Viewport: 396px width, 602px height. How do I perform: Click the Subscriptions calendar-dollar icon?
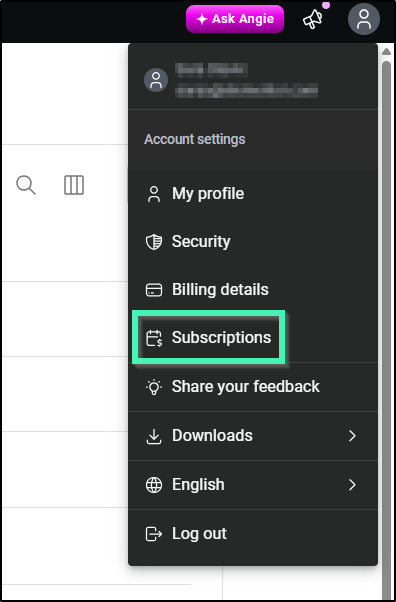pos(154,338)
